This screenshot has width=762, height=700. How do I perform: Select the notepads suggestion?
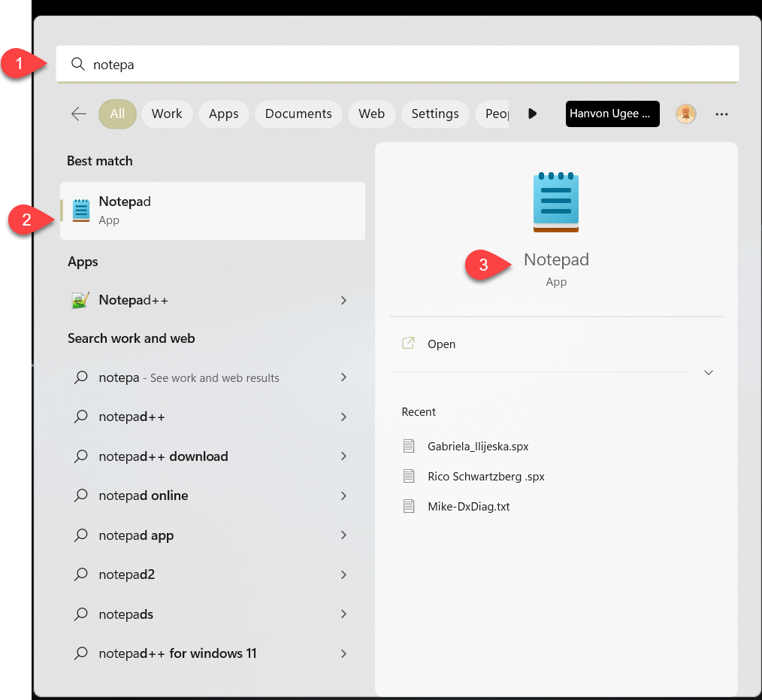point(213,614)
